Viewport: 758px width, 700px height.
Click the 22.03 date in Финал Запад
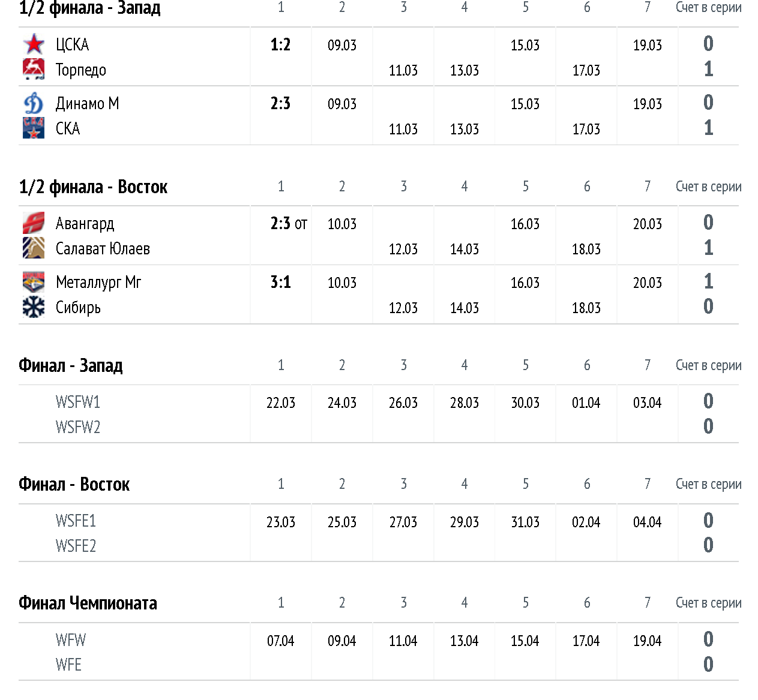point(281,402)
